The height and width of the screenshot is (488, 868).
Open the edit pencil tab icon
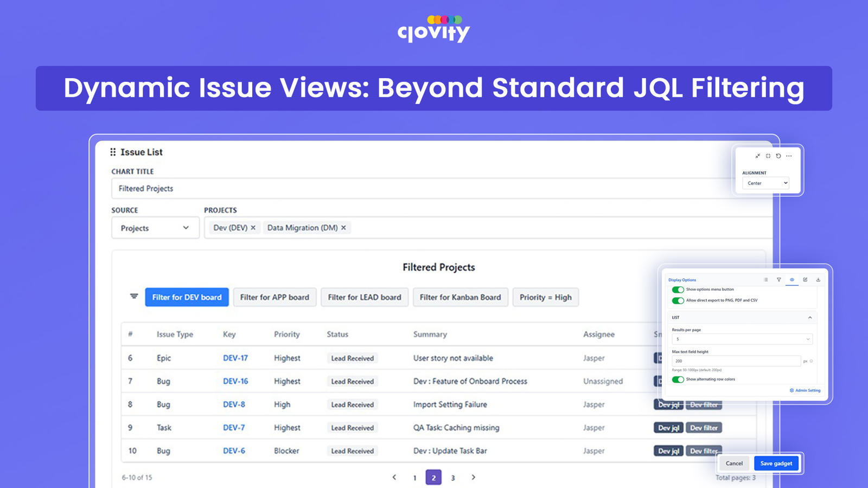805,280
